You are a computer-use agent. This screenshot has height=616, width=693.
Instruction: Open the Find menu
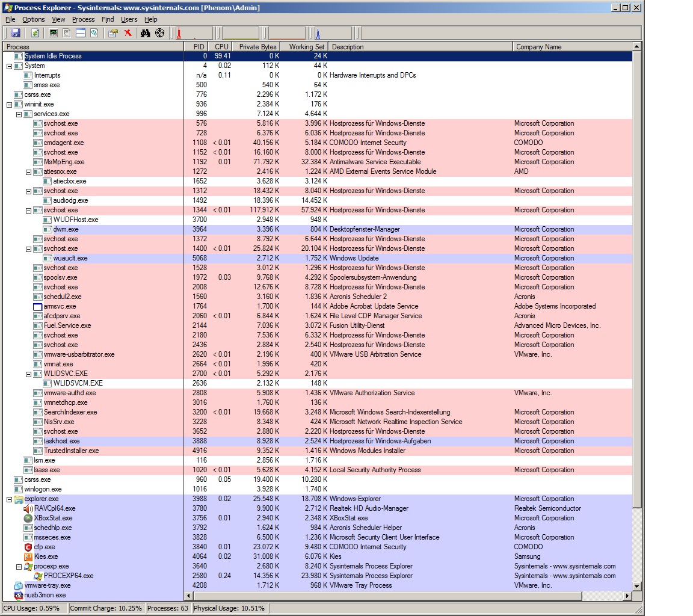tap(108, 19)
